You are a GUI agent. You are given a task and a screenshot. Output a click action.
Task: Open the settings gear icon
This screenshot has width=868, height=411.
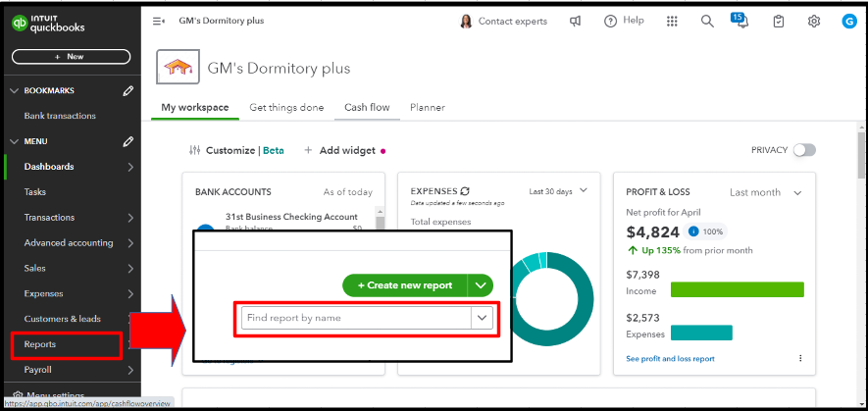[813, 21]
